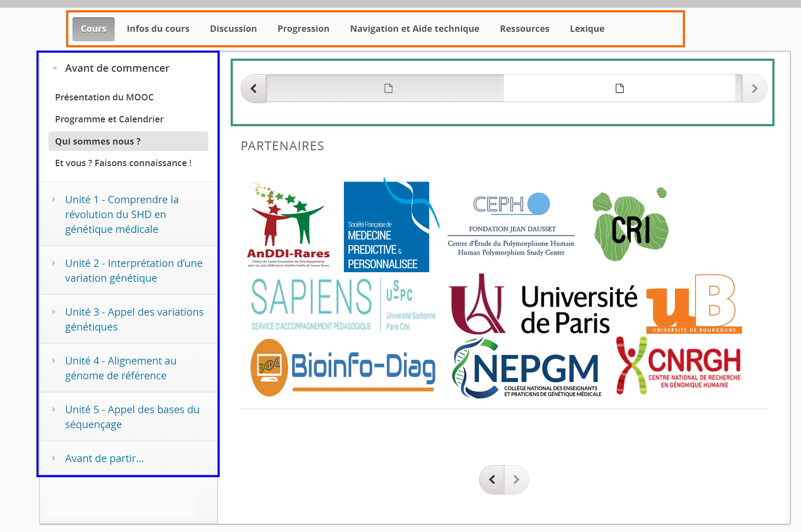This screenshot has height=532, width=801.
Task: Open Et vous ? Faisons connaissance ! page
Action: click(123, 163)
